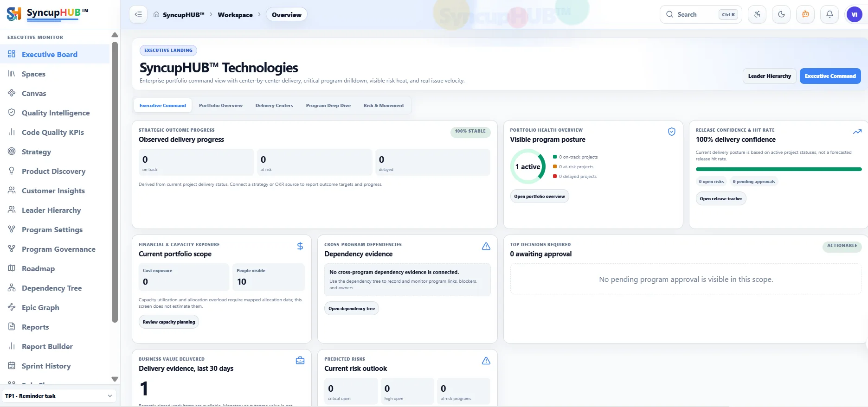Click the Search field in top bar

pyautogui.click(x=701, y=14)
